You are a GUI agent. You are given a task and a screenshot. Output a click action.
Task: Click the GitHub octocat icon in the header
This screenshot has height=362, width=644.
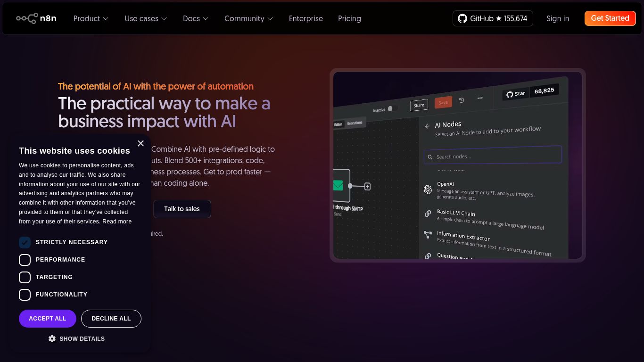pos(462,19)
